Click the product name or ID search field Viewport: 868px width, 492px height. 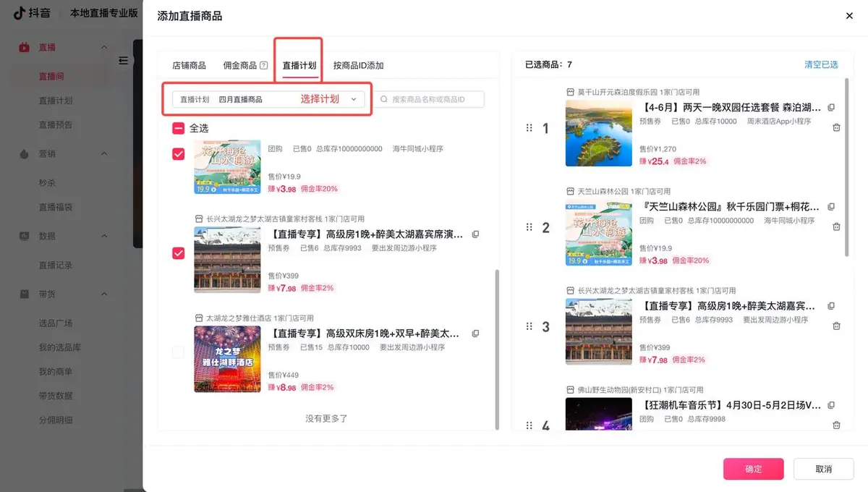tap(429, 99)
